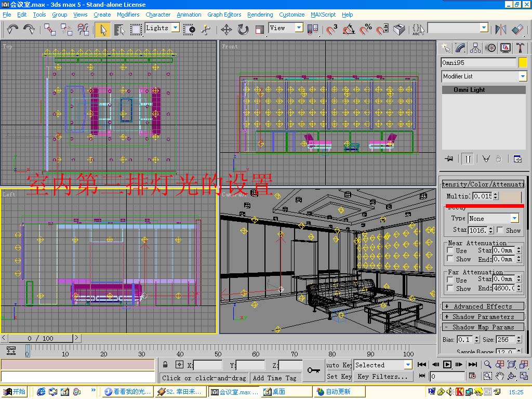Select the Move transform tool
This screenshot has height=399, width=532.
[x=226, y=29]
